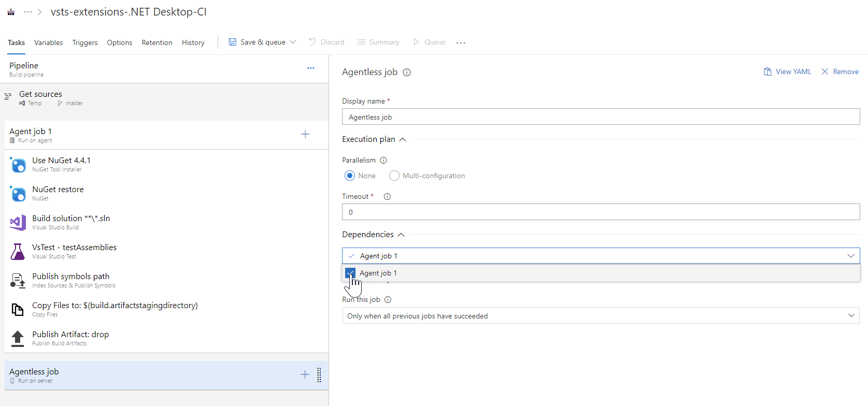Collapse the Dependencies section
868x406 pixels.
coord(401,235)
